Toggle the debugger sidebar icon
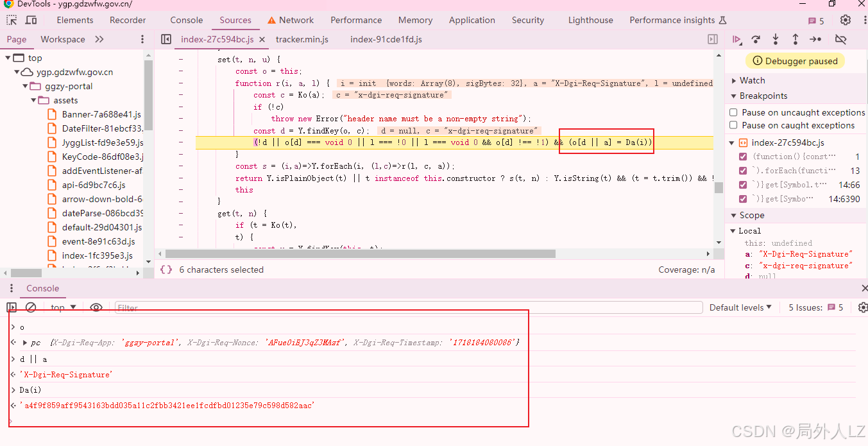 (713, 39)
